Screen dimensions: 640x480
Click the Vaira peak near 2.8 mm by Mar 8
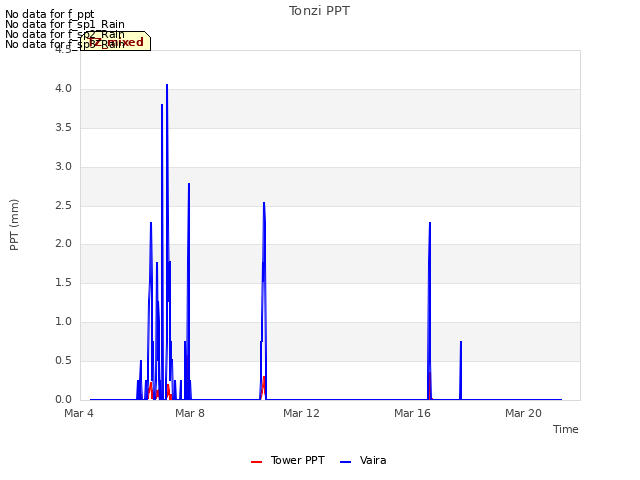pos(189,184)
